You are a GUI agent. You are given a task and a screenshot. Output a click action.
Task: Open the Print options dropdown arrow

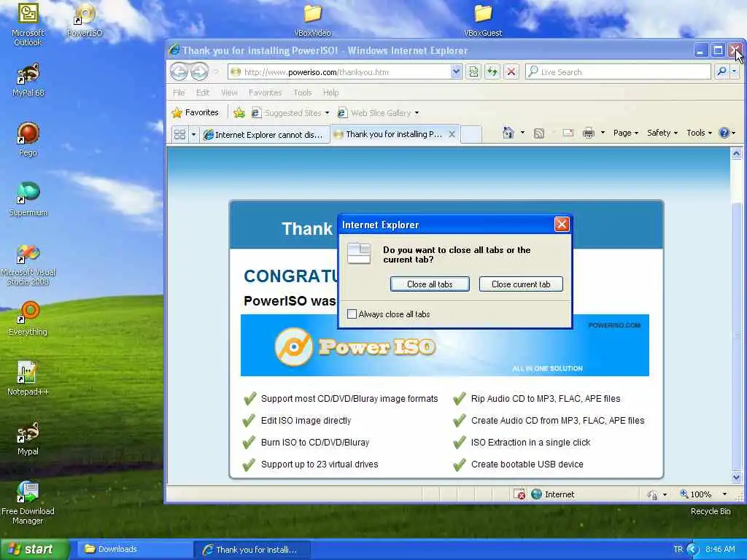click(x=603, y=133)
